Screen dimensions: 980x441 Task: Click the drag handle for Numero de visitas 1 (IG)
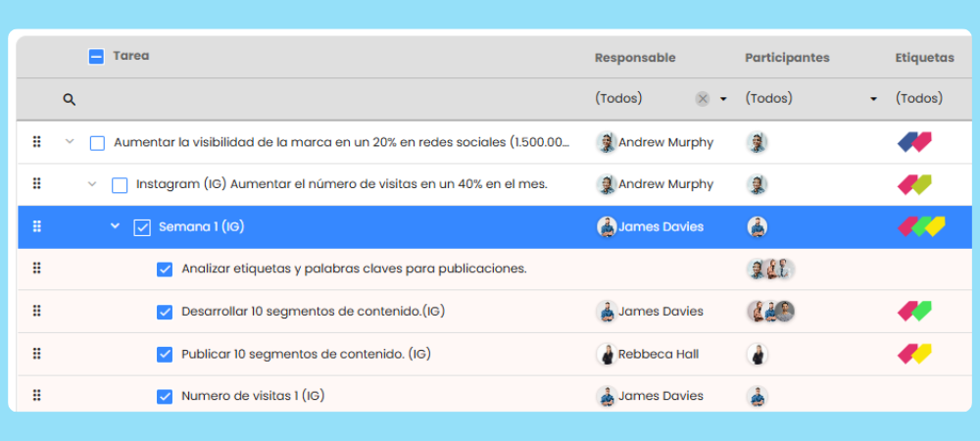37,396
